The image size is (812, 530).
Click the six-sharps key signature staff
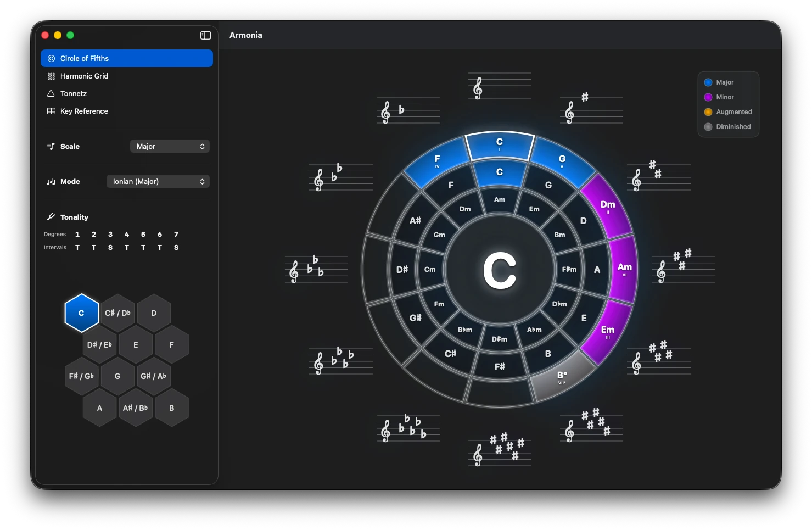point(500,450)
